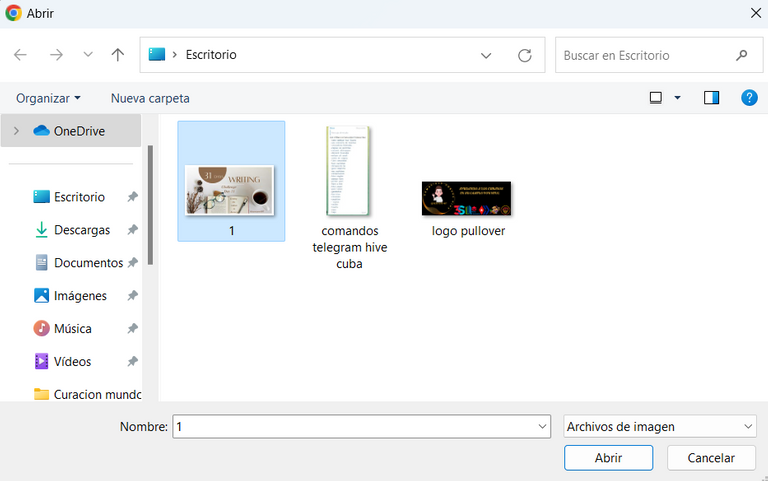Expand the Nombre field dropdown arrow

click(542, 427)
